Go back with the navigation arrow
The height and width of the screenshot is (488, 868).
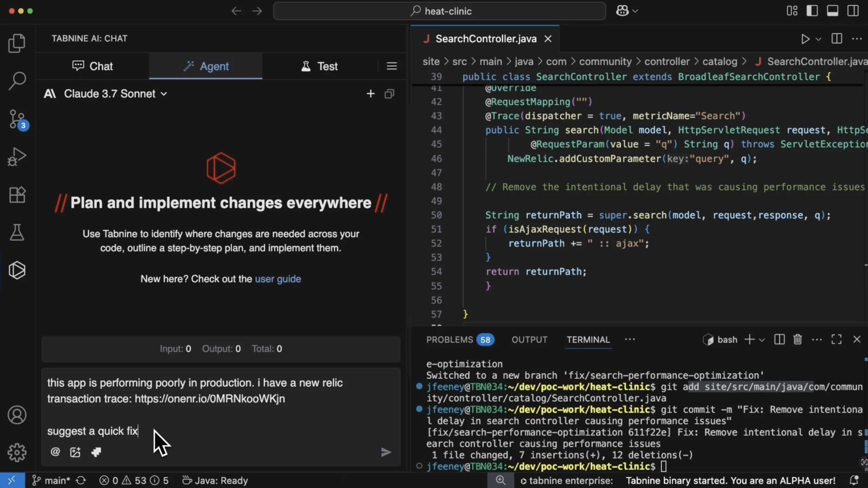[x=236, y=11]
